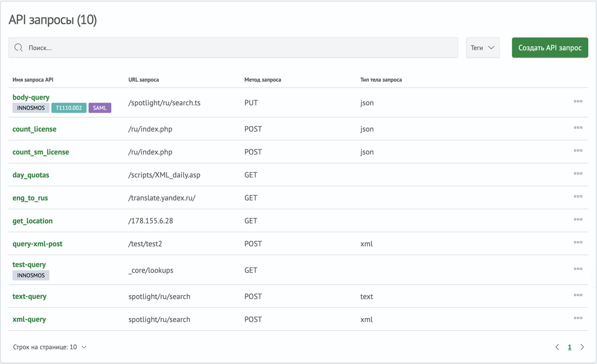Click xml type in query-xml-post row
The height and width of the screenshot is (364, 597).
click(x=366, y=244)
